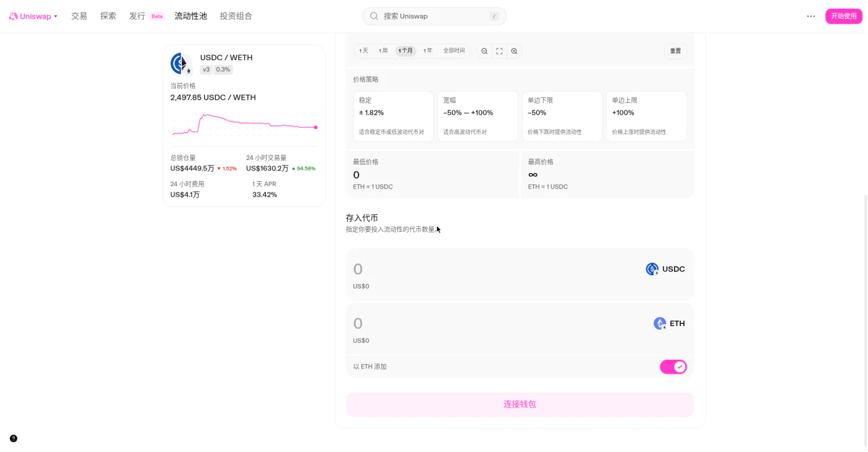Edit the 最低价格 value field
Viewport: 868px width, 452px height.
433,175
